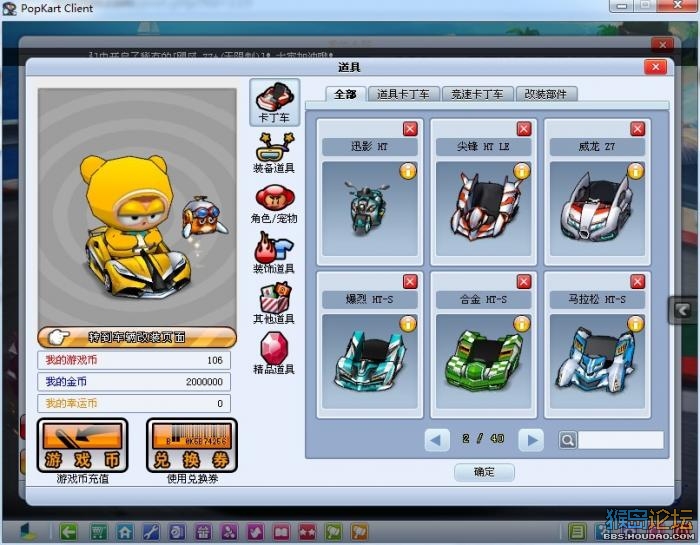The height and width of the screenshot is (545, 700).
Task: Close the 道具 items dialog
Action: 656,67
